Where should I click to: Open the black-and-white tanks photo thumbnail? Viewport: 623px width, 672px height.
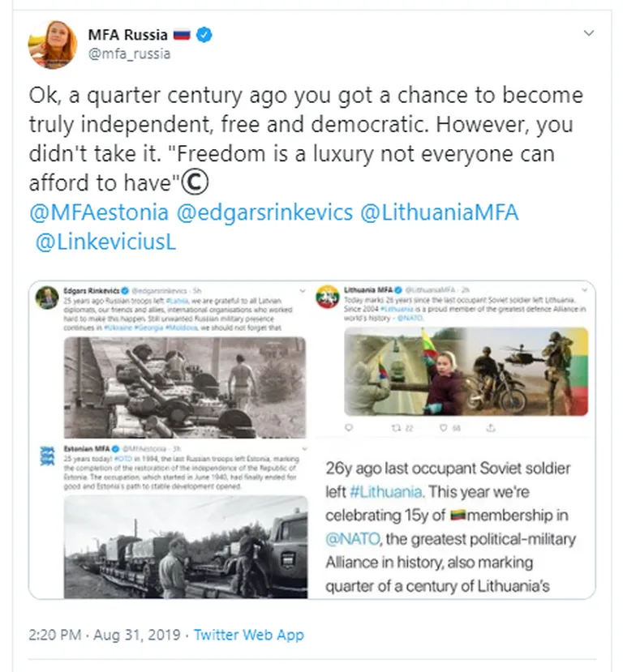tap(185, 387)
